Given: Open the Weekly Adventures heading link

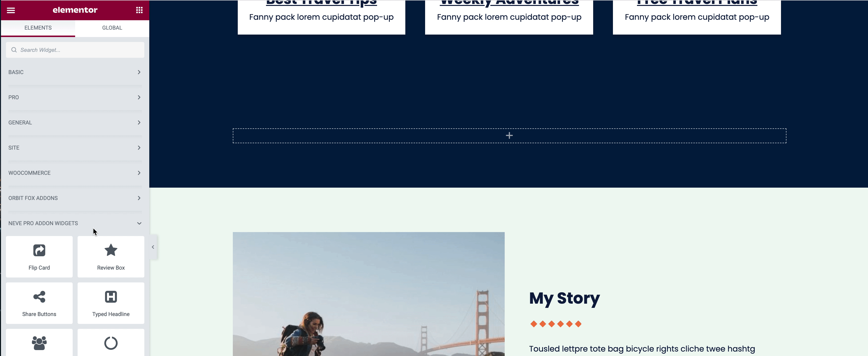Looking at the screenshot, I should tap(509, 3).
